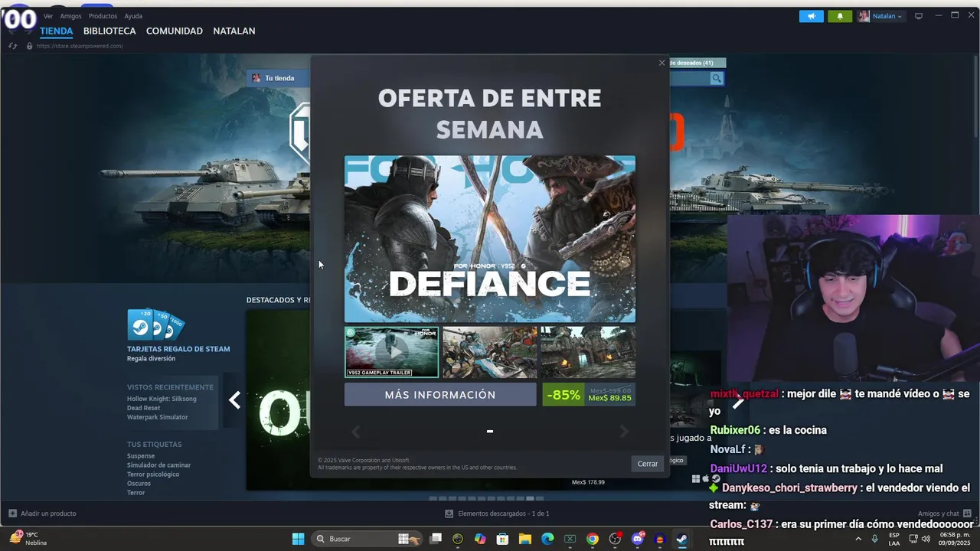Click Añadir un producto

[43, 514]
